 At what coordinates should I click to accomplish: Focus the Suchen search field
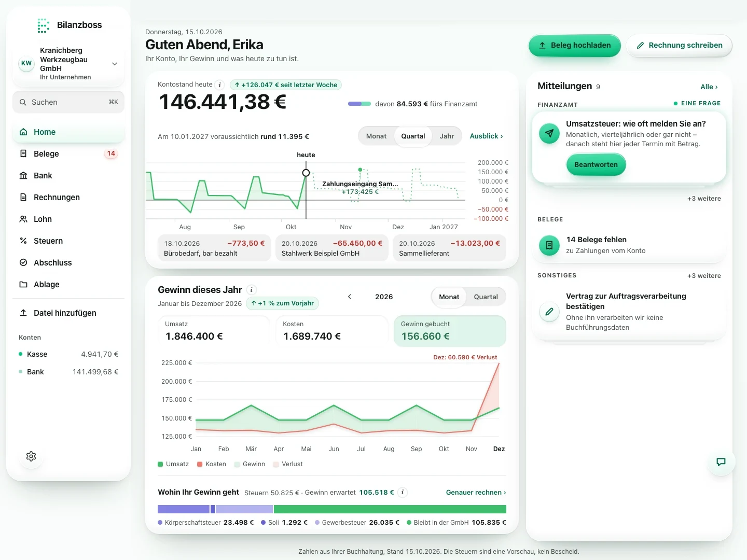click(68, 102)
